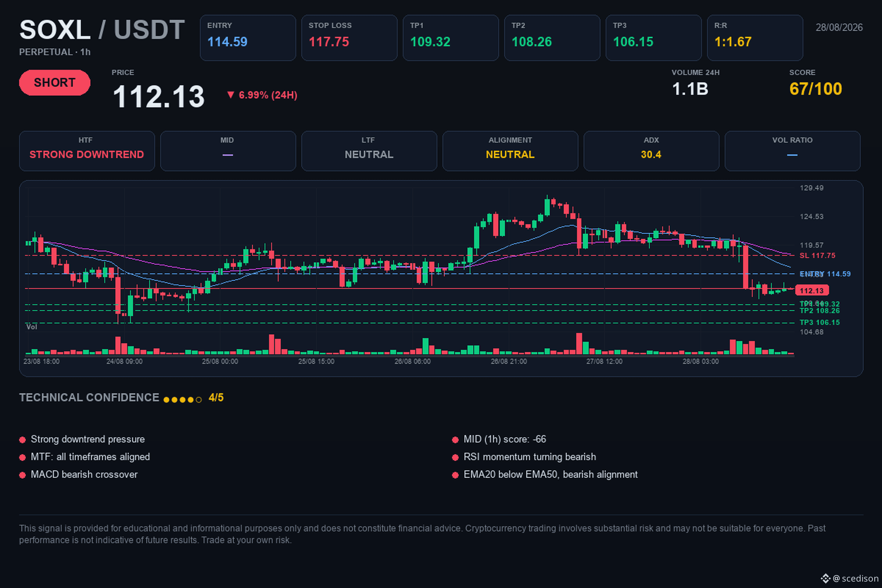Click the down arrow beside 6.99% (24H)
Screen dimensions: 882x588
231,94
